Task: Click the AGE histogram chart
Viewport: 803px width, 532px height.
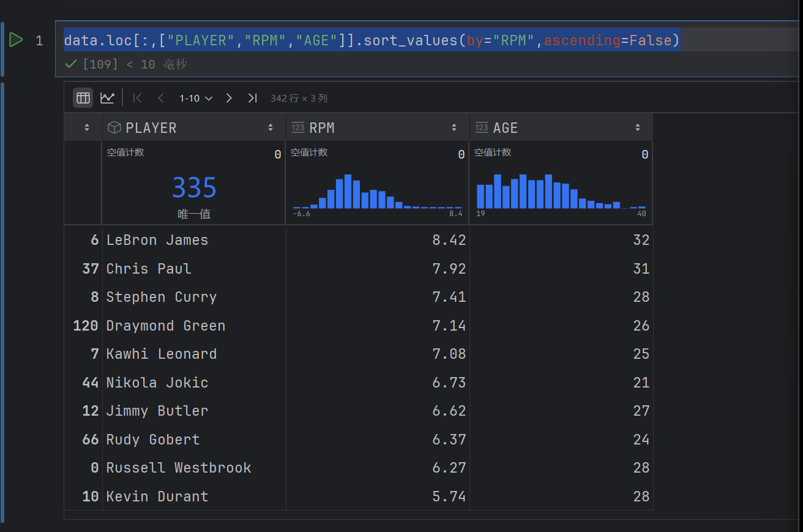Action: (561, 192)
